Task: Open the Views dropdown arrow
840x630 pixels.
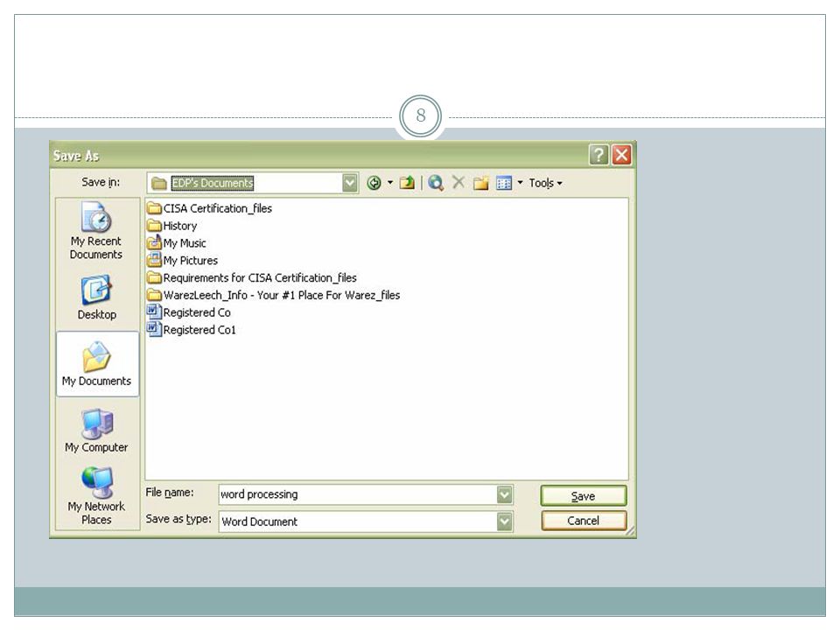Action: click(x=520, y=183)
